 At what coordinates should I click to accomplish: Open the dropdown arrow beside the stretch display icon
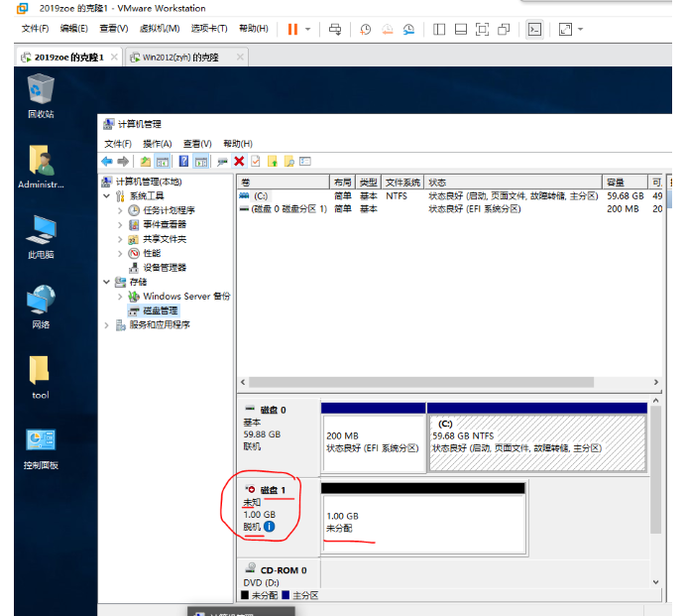(581, 30)
